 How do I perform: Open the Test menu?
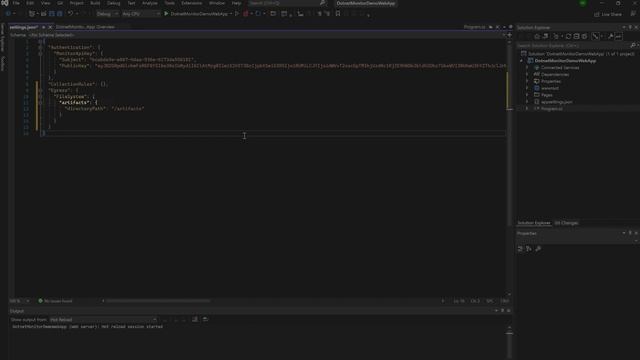(131, 3)
